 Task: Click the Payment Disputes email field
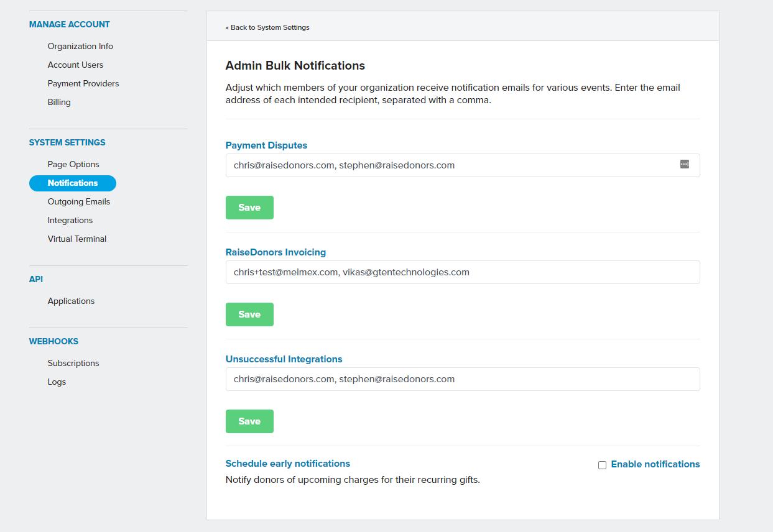click(x=448, y=165)
